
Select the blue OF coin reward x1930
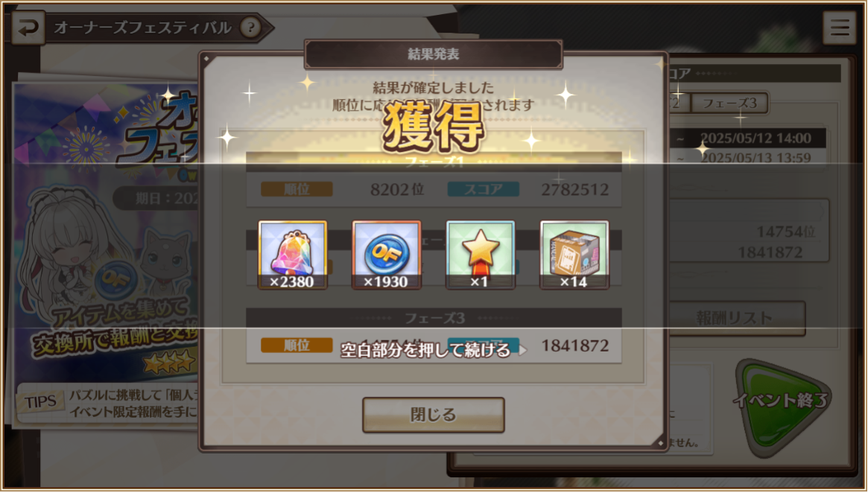coord(387,255)
